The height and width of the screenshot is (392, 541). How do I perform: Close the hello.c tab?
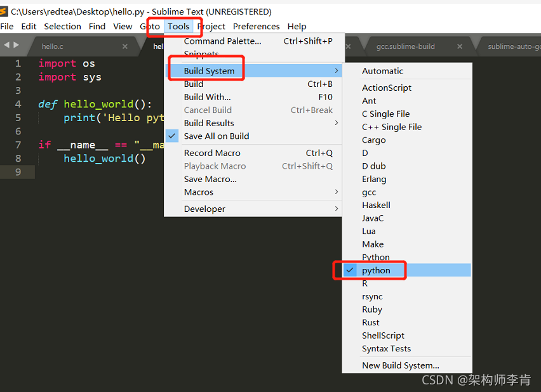[125, 46]
